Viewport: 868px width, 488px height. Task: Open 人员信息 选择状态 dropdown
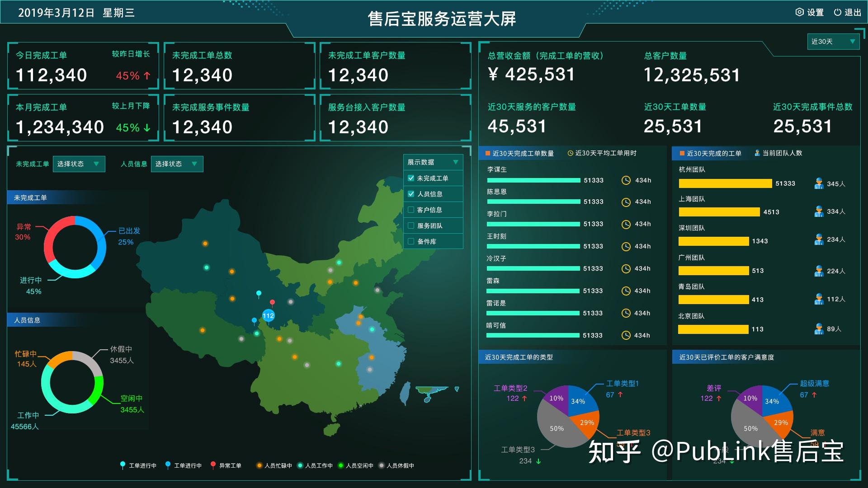(x=177, y=164)
